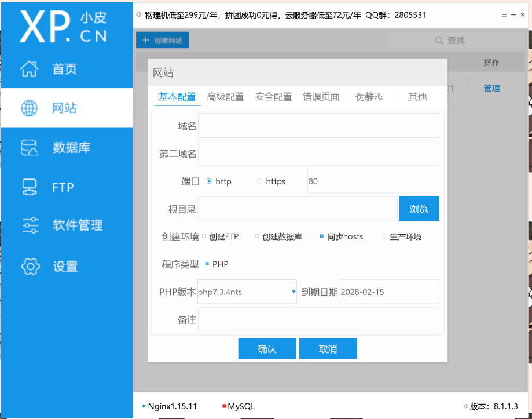This screenshot has height=419, width=532.
Task: Click the 备注 notes field
Action: click(318, 319)
